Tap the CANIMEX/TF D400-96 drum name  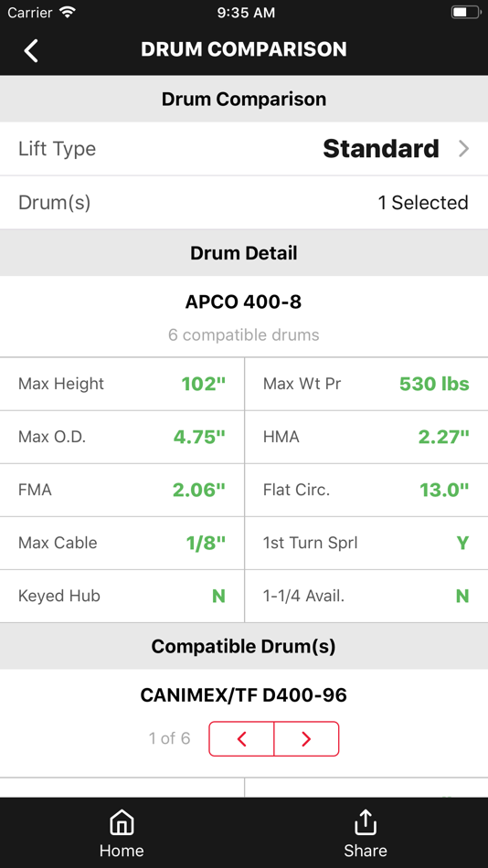pos(244,695)
